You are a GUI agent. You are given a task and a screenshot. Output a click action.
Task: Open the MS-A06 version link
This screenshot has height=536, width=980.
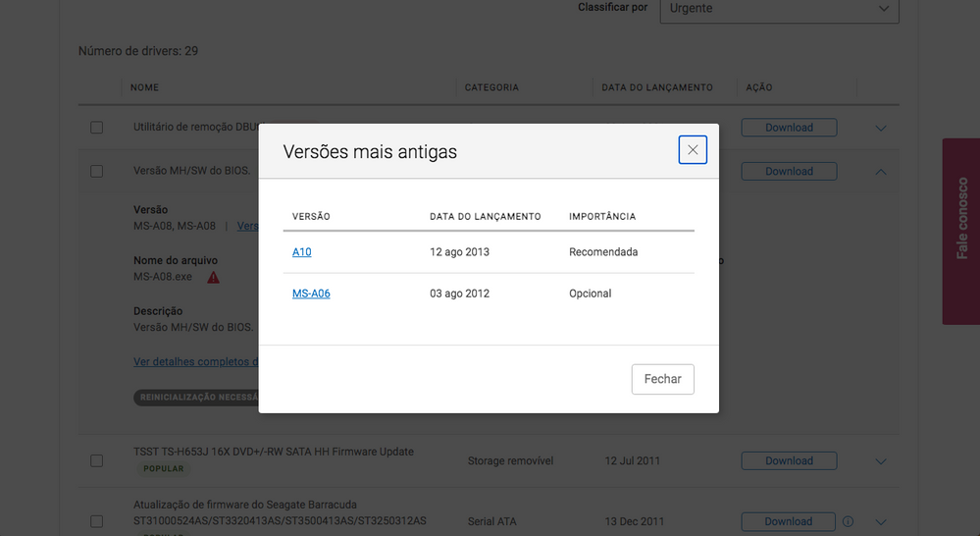click(x=311, y=294)
